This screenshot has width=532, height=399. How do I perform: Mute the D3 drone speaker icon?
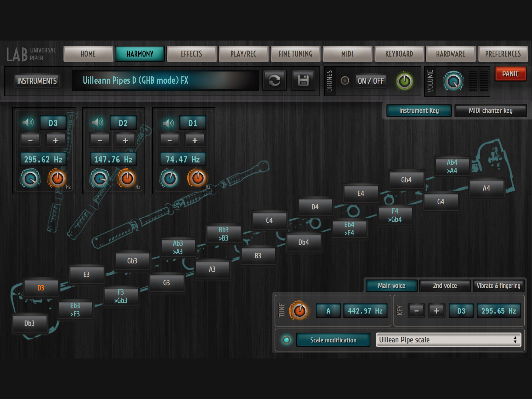coord(28,123)
